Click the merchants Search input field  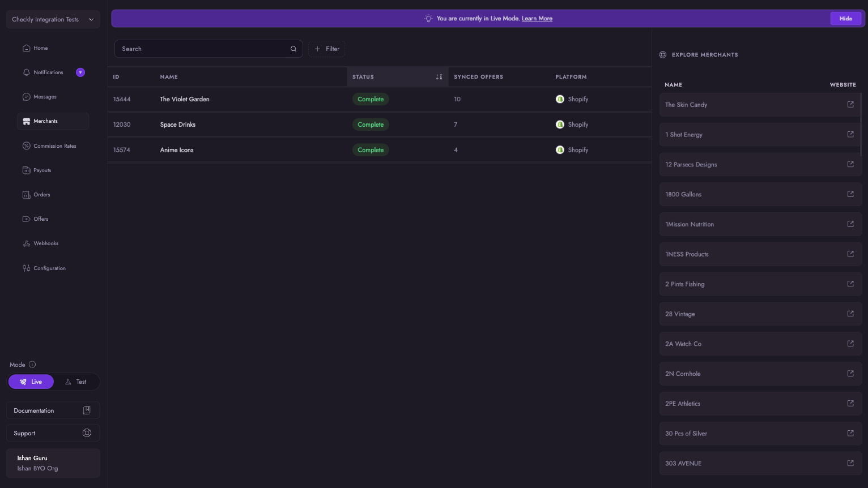pos(204,49)
